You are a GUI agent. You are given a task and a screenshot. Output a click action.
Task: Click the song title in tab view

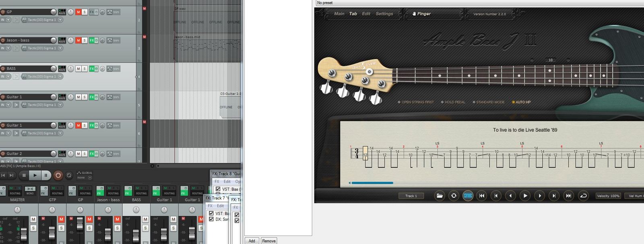point(525,130)
